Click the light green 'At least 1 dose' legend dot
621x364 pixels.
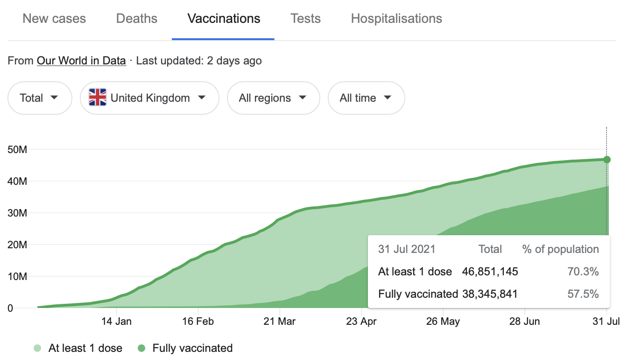[x=37, y=348]
